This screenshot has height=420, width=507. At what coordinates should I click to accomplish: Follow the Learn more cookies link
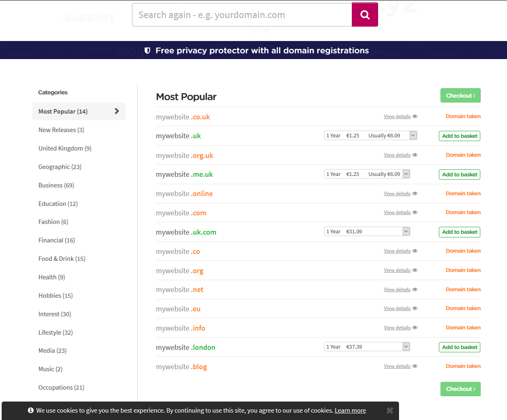[350, 411]
